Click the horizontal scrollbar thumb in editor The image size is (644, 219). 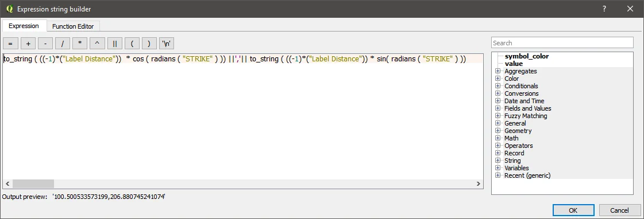pyautogui.click(x=33, y=183)
